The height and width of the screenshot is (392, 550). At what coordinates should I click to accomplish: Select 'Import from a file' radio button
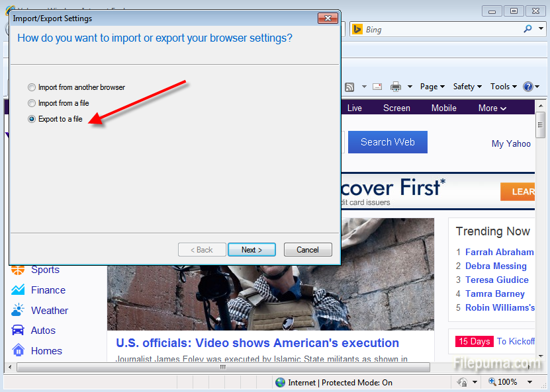coord(32,103)
